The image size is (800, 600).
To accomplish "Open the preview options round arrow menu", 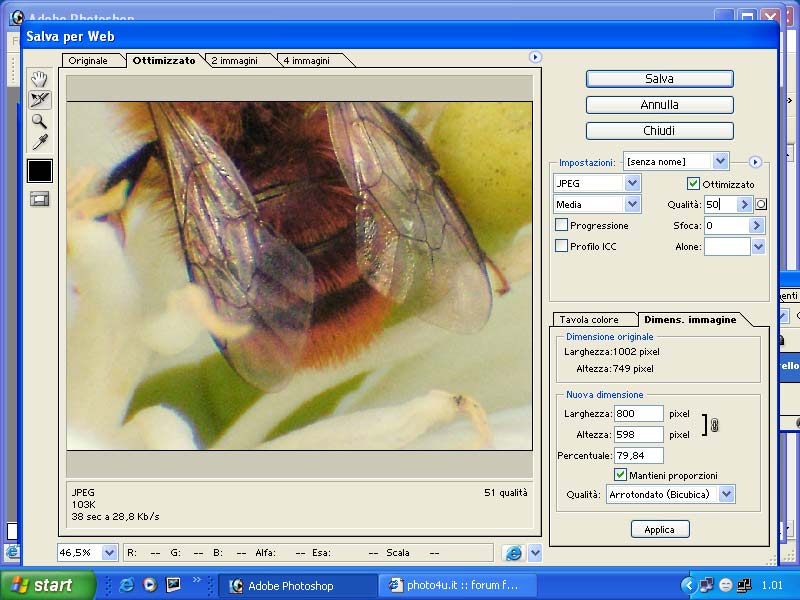I will [535, 58].
